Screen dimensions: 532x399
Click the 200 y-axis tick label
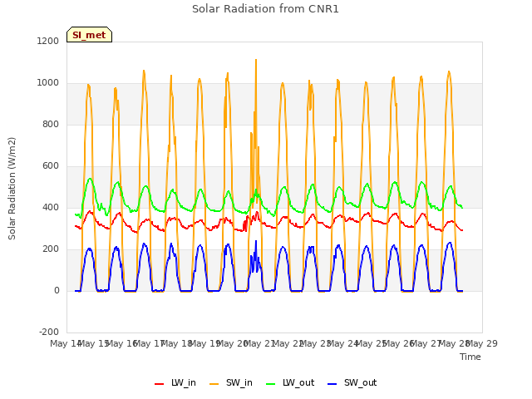pyautogui.click(x=51, y=249)
